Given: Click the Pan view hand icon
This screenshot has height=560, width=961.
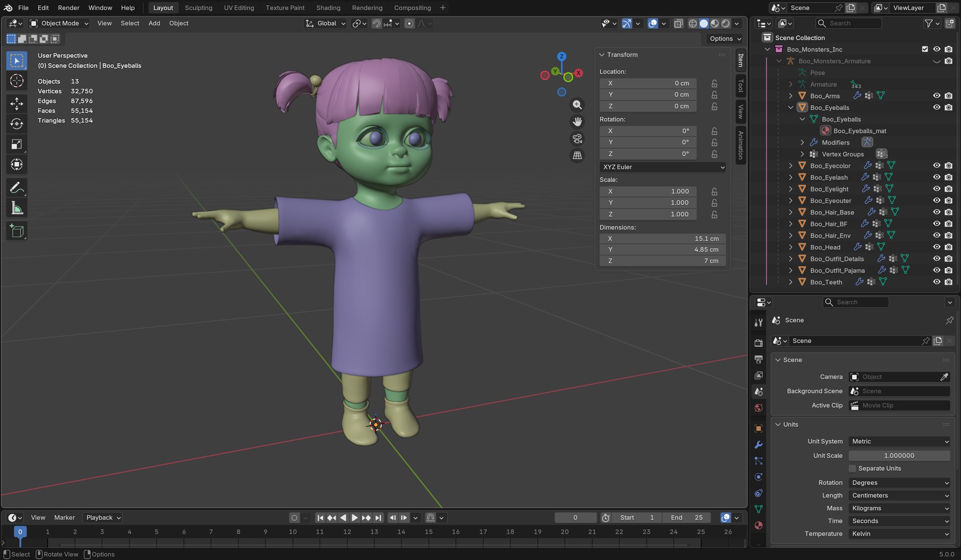Looking at the screenshot, I should pos(577,122).
